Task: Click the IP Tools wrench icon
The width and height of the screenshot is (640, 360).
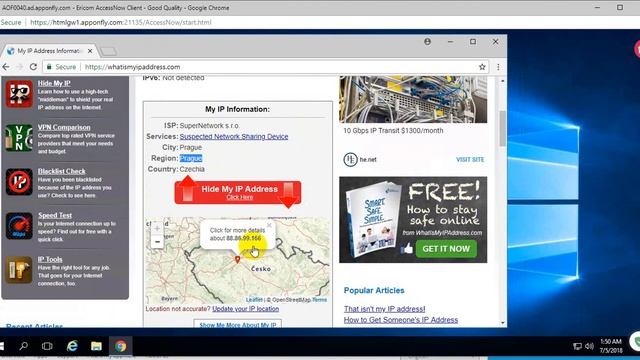Action: [19, 270]
